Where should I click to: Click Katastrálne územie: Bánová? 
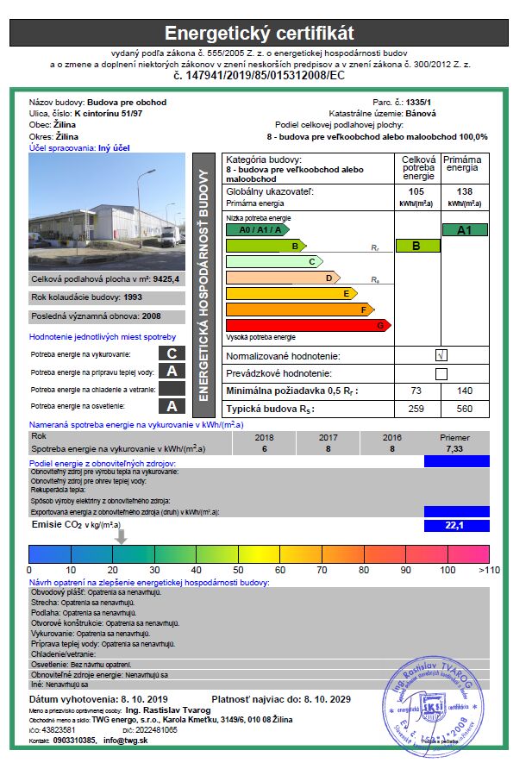point(382,113)
